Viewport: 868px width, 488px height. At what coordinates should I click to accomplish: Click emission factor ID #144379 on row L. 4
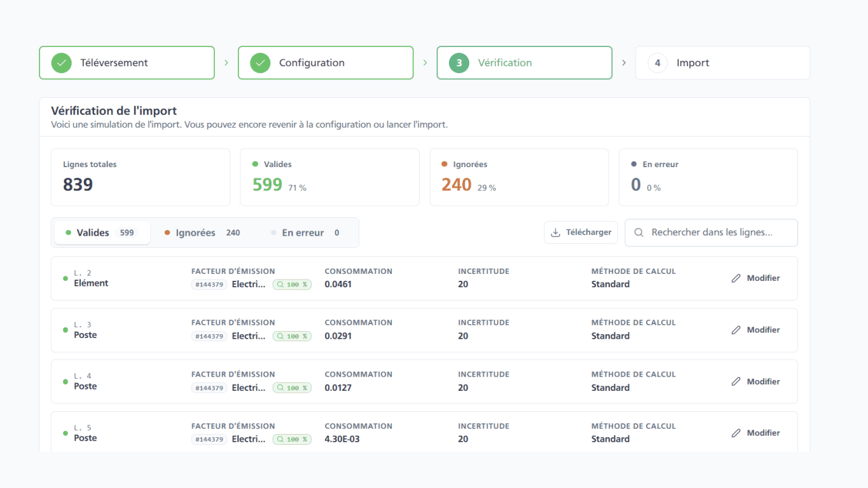(x=209, y=388)
